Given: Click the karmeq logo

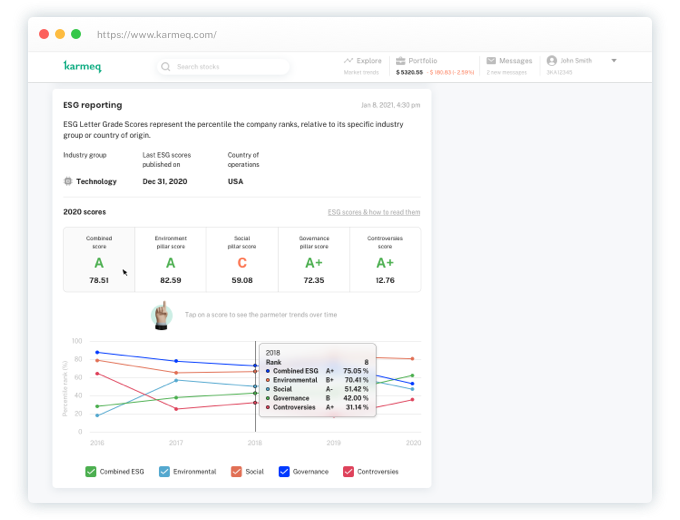Looking at the screenshot, I should click(x=82, y=67).
